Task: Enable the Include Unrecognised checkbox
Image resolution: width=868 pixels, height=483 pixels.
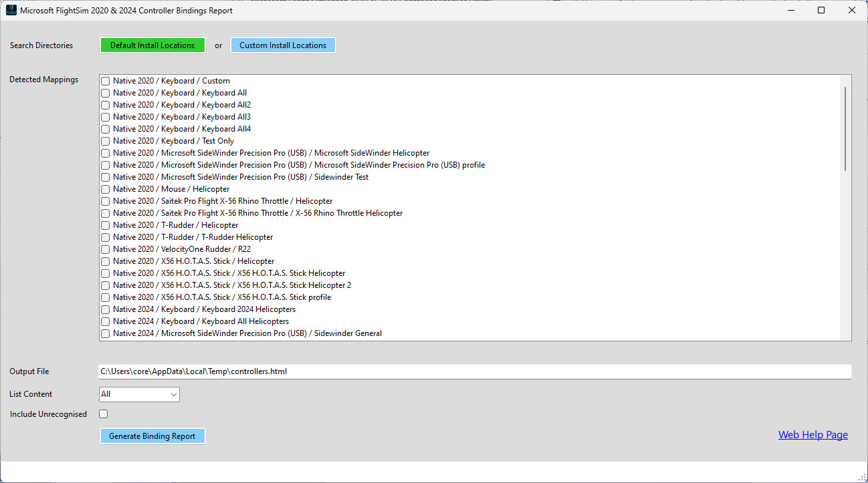Action: [x=104, y=414]
